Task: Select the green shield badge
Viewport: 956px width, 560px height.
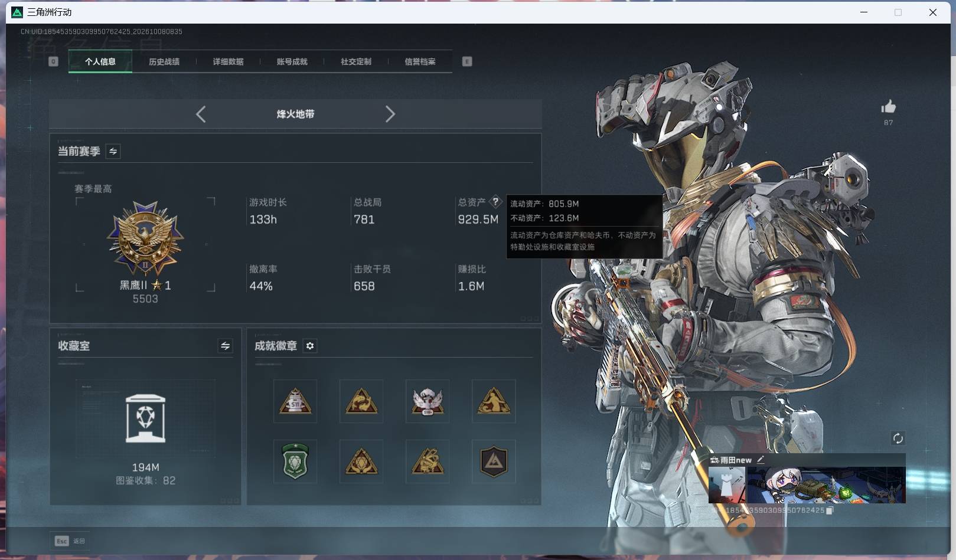Action: [295, 461]
